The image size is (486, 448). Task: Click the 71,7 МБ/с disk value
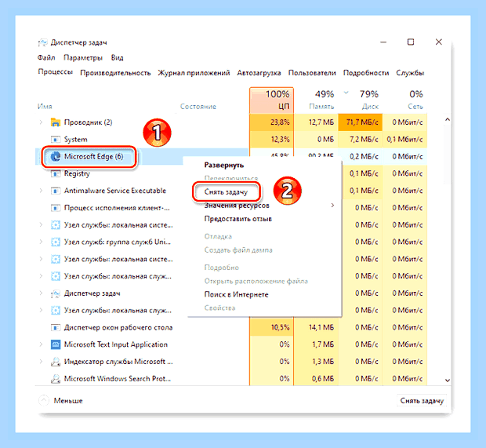click(x=362, y=122)
